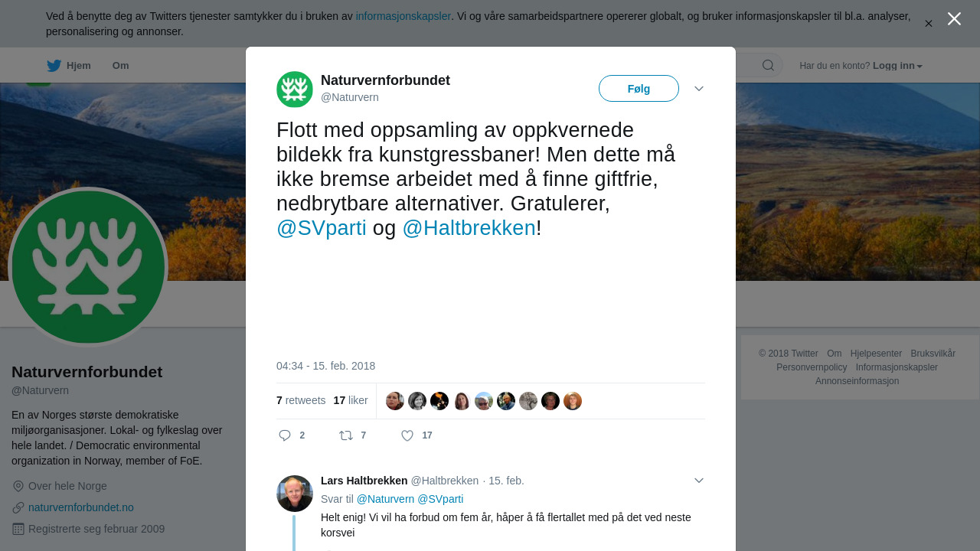The height and width of the screenshot is (551, 980).
Task: Open Naturvernforbundet avatar in tweet header
Action: [295, 90]
